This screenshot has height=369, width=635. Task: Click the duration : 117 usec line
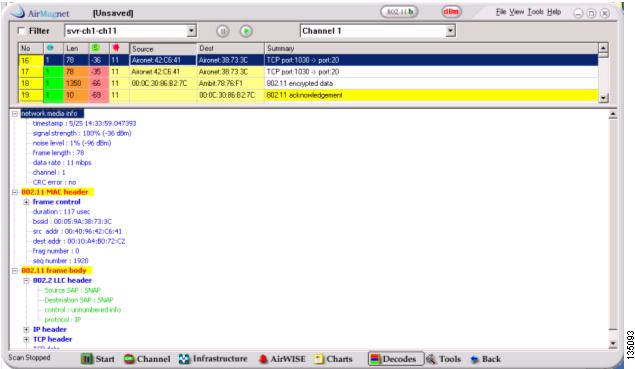coord(61,211)
